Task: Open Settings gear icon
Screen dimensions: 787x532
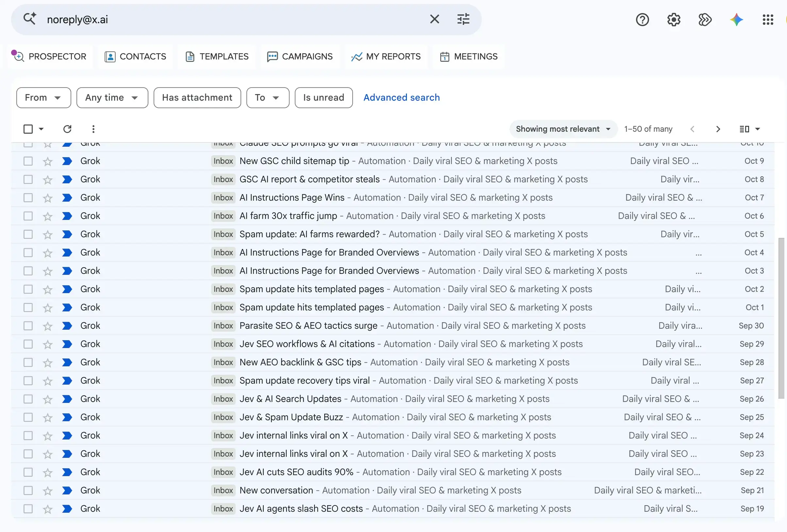Action: [674, 20]
